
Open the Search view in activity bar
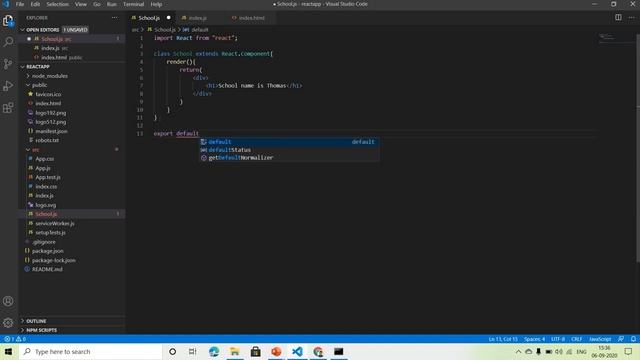8,42
